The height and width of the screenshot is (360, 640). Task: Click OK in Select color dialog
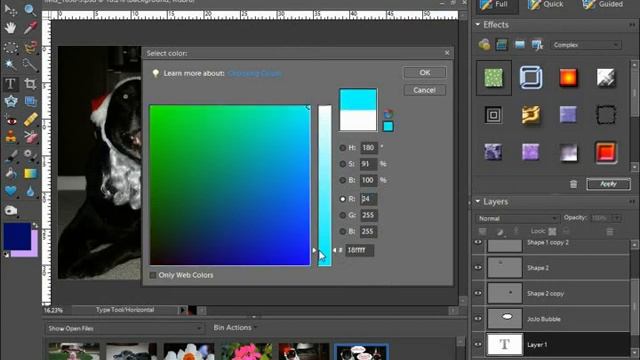(424, 73)
